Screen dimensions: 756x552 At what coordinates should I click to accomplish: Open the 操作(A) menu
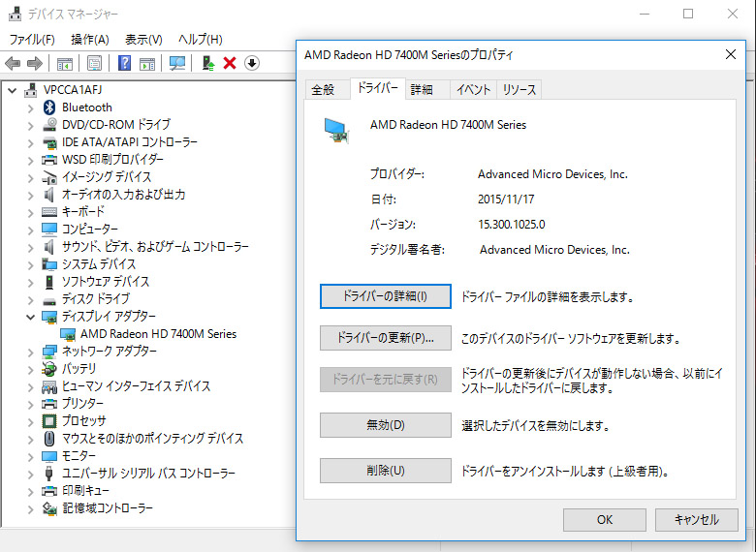pyautogui.click(x=90, y=40)
